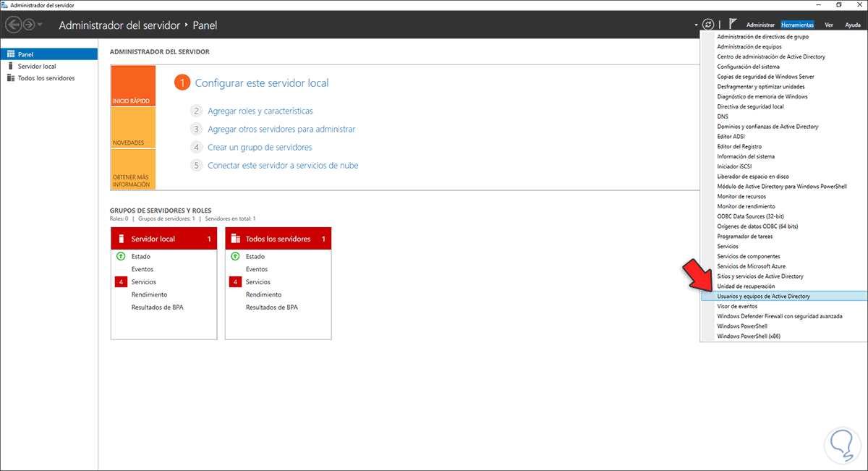
Task: Click the forward navigation arrow icon
Action: pyautogui.click(x=29, y=25)
